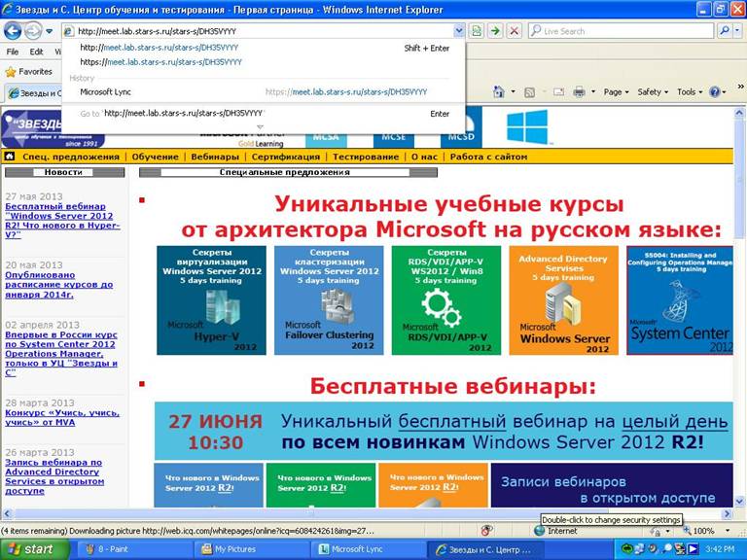
Task: Switch to My Pictures taskbar window
Action: pyautogui.click(x=252, y=549)
